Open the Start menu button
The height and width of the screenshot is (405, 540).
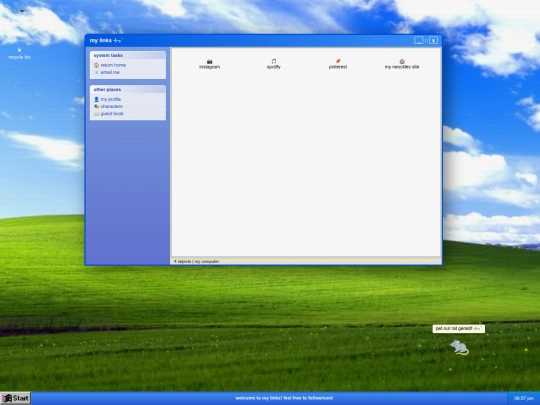coord(15,398)
